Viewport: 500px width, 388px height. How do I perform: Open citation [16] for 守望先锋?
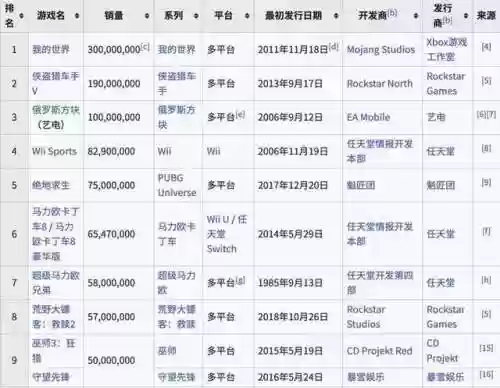coord(486,374)
